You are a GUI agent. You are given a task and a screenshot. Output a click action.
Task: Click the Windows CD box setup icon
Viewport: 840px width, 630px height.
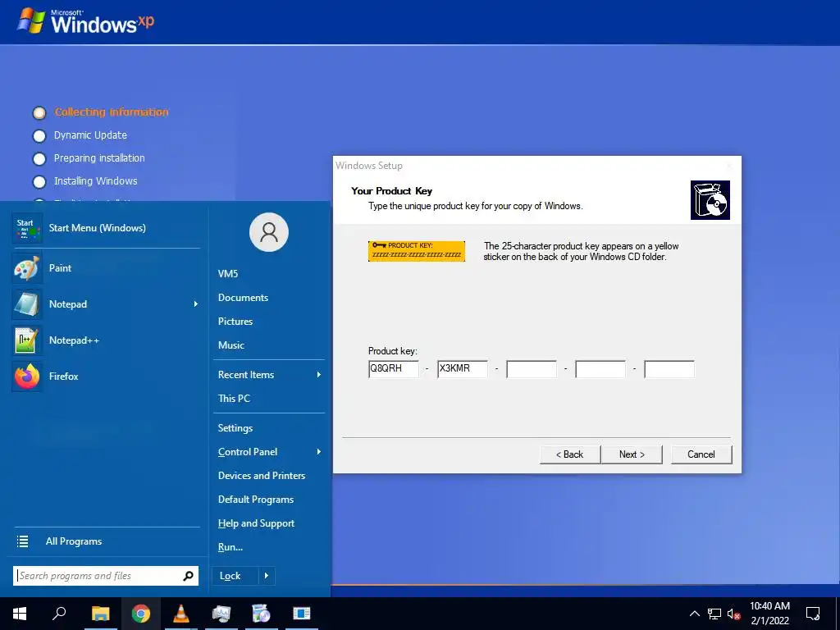[710, 200]
